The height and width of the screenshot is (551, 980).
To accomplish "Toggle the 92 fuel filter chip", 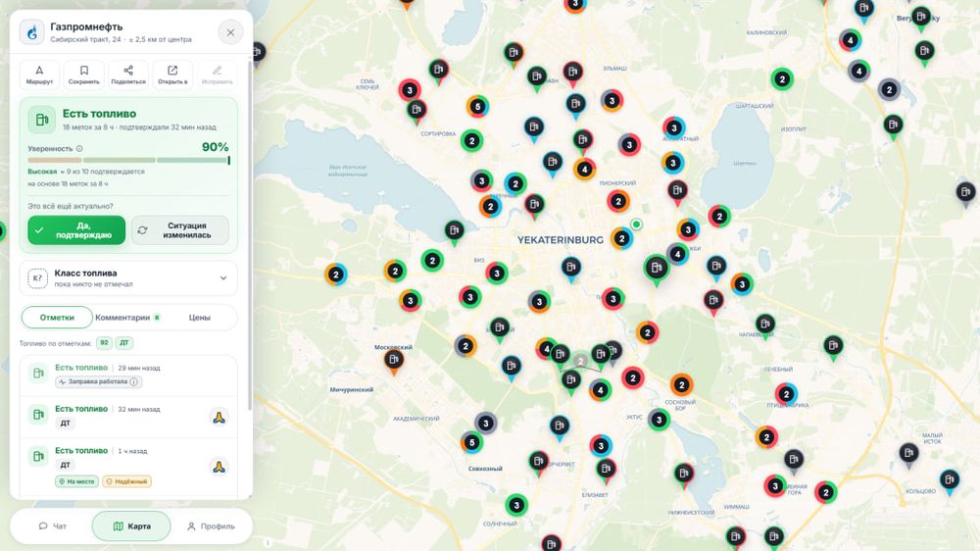I will [x=105, y=343].
